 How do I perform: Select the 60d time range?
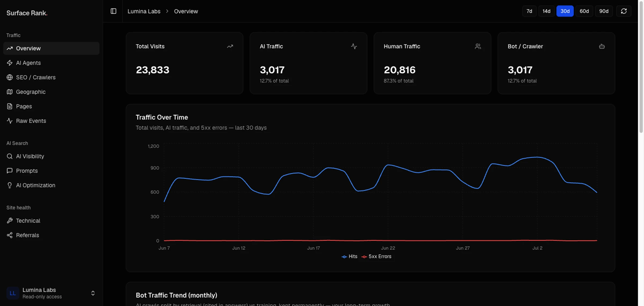[x=584, y=11]
